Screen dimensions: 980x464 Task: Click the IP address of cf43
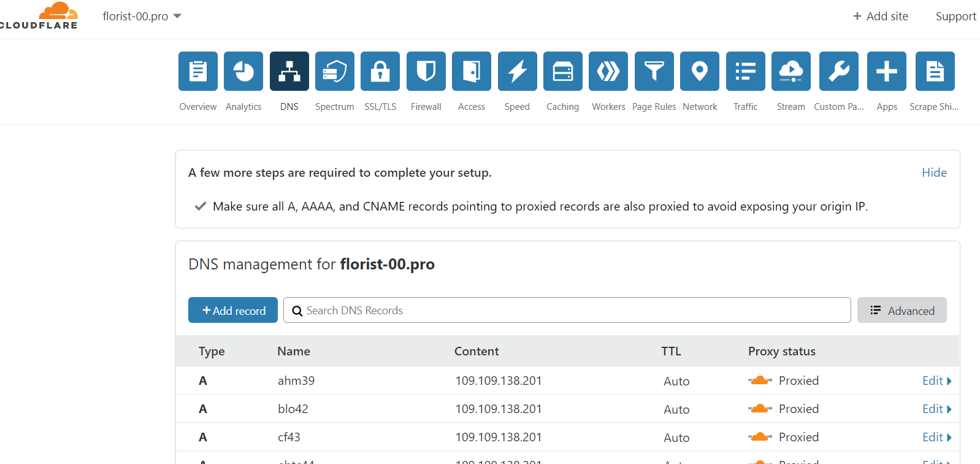coord(499,437)
